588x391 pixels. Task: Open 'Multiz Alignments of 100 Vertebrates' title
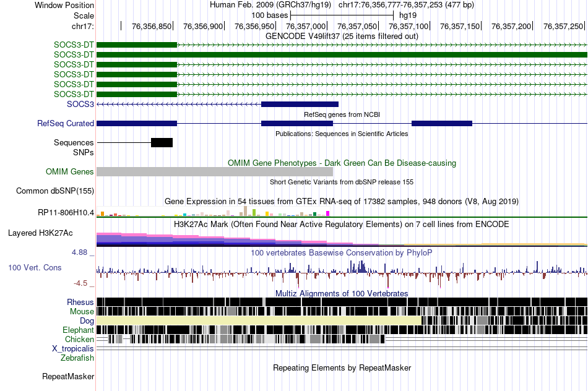click(342, 293)
